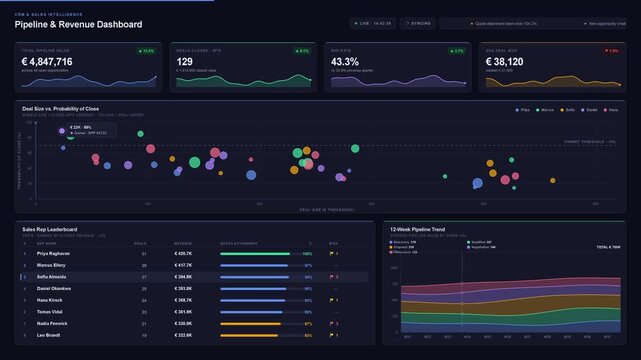This screenshot has height=360, width=641.
Task: Click Nadia Fenwick's orange quota attainment bar
Action: pyautogui.click(x=251, y=324)
